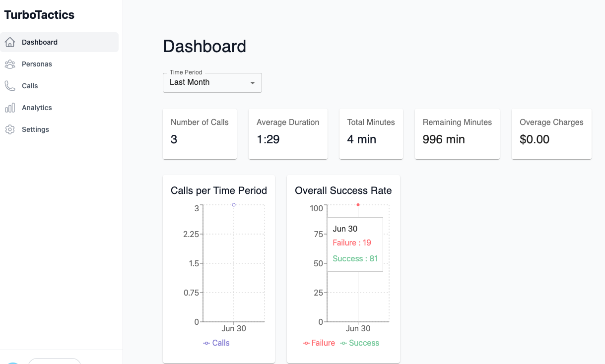The width and height of the screenshot is (605, 364).
Task: Click the Average Duration card label
Action: [288, 122]
